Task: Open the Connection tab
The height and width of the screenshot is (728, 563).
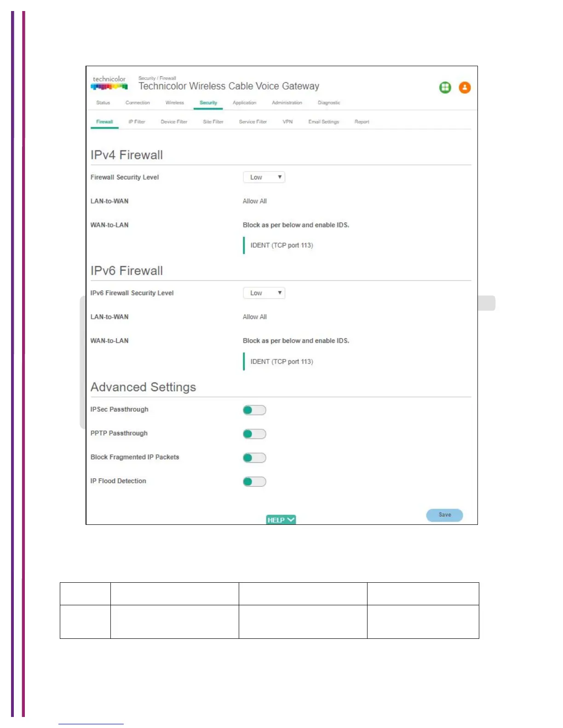Action: click(x=138, y=103)
